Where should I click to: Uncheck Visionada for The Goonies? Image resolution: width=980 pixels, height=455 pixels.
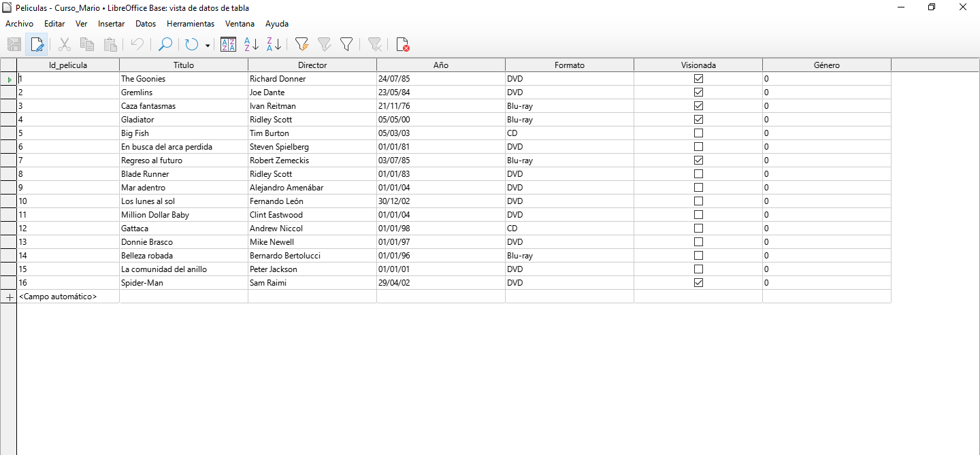pyautogui.click(x=698, y=79)
